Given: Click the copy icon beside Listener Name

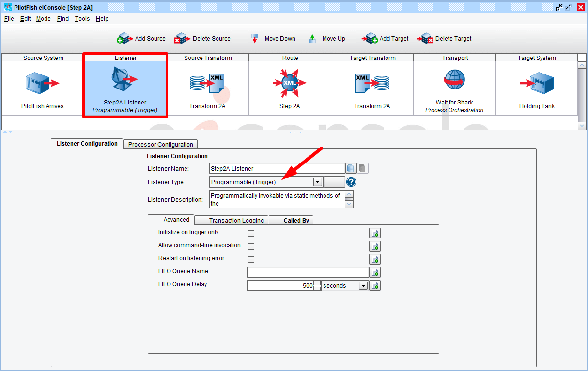Looking at the screenshot, I should (x=351, y=168).
